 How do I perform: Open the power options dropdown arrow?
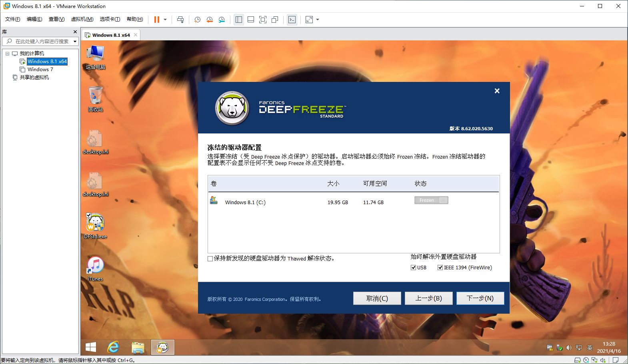click(165, 20)
